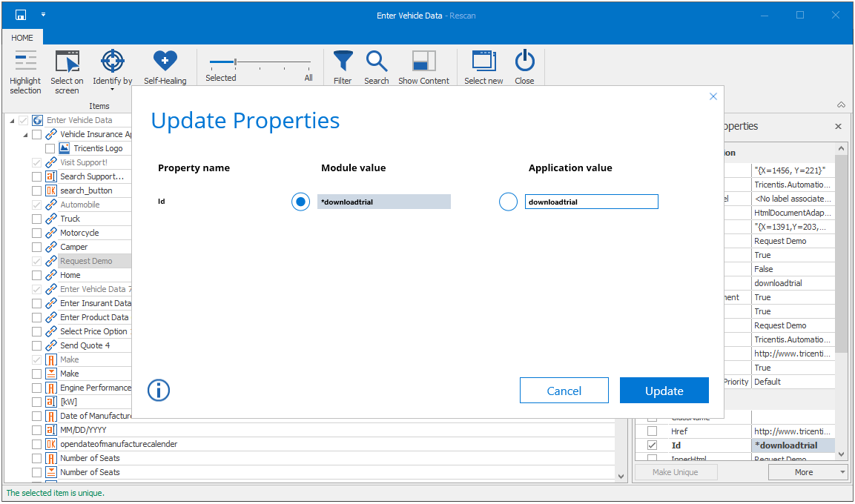Click the link icon beside Motorcycle
The width and height of the screenshot is (855, 504).
[x=51, y=233]
